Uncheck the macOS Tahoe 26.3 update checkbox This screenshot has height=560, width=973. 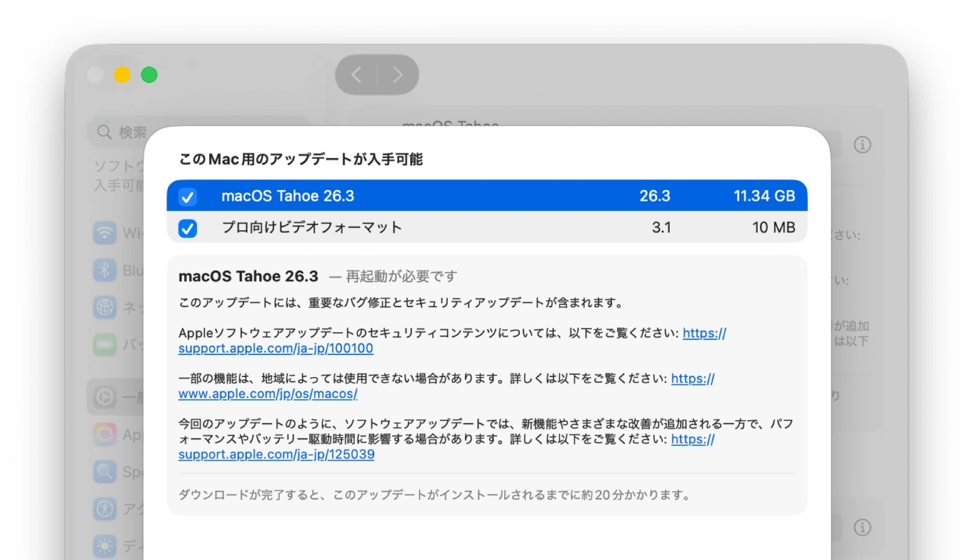[x=187, y=196]
